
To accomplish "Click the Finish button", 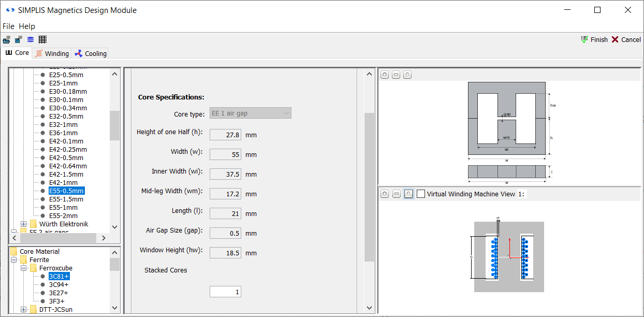I will 594,40.
